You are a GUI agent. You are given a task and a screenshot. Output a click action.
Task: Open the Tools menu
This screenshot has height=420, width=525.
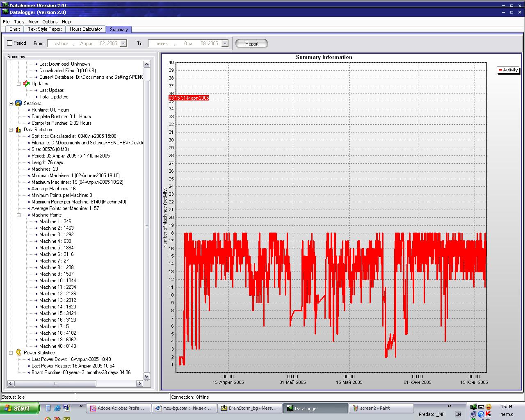(x=19, y=22)
